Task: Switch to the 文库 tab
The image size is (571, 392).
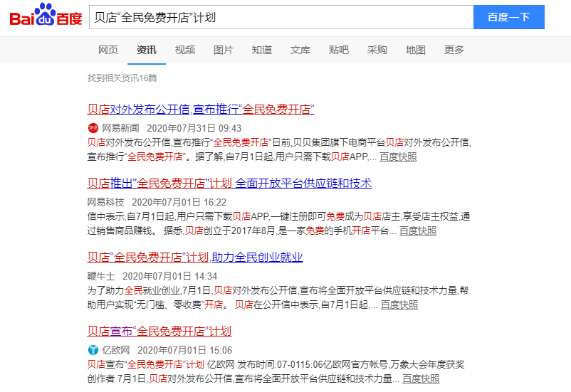Action: [x=300, y=50]
